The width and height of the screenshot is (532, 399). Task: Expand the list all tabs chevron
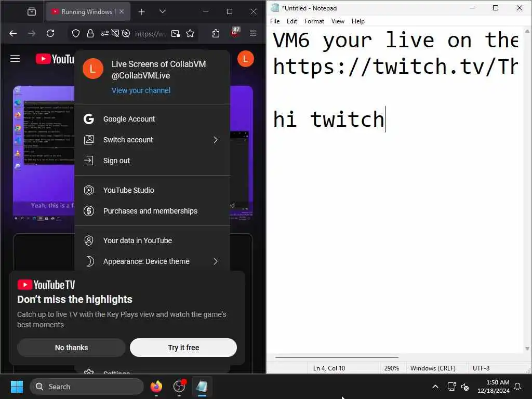[163, 11]
